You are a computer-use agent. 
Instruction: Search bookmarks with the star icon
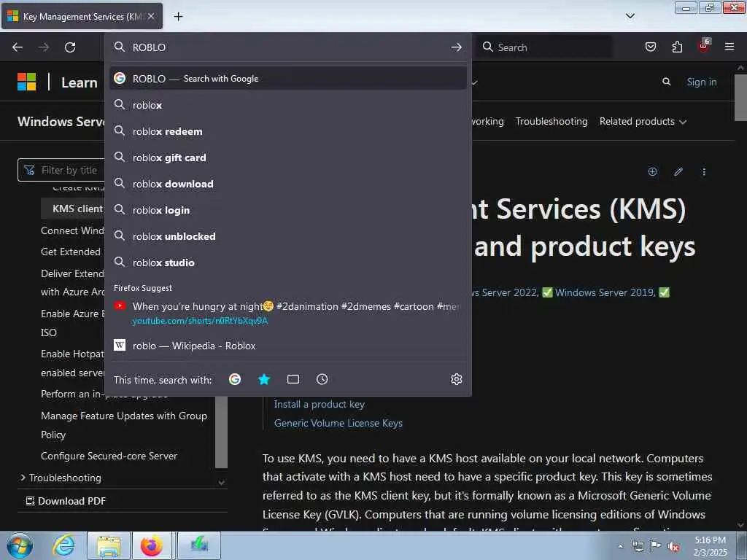[264, 379]
